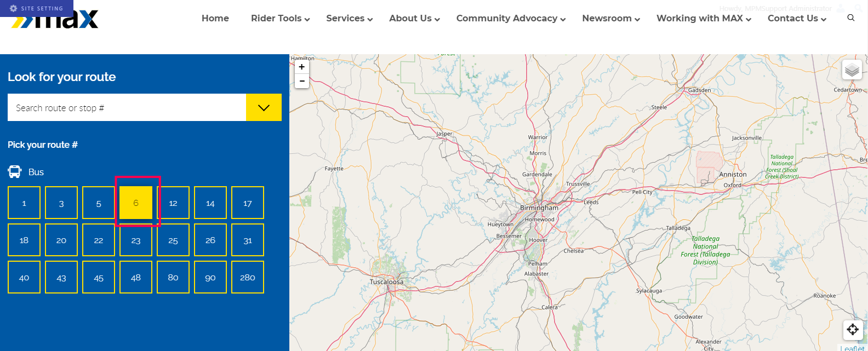Click Tuscaloosa label on the map
This screenshot has height=351, width=868.
tap(386, 282)
